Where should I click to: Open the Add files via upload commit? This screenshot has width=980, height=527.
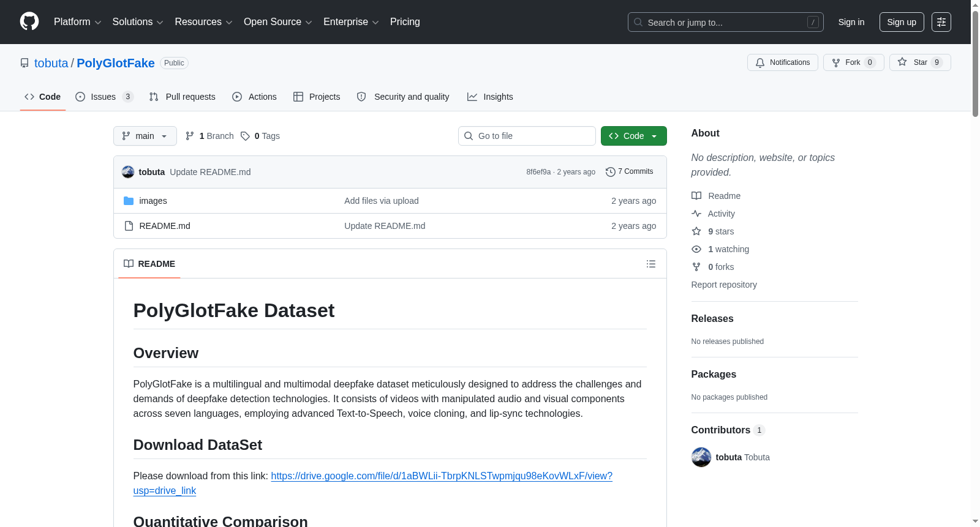click(382, 201)
